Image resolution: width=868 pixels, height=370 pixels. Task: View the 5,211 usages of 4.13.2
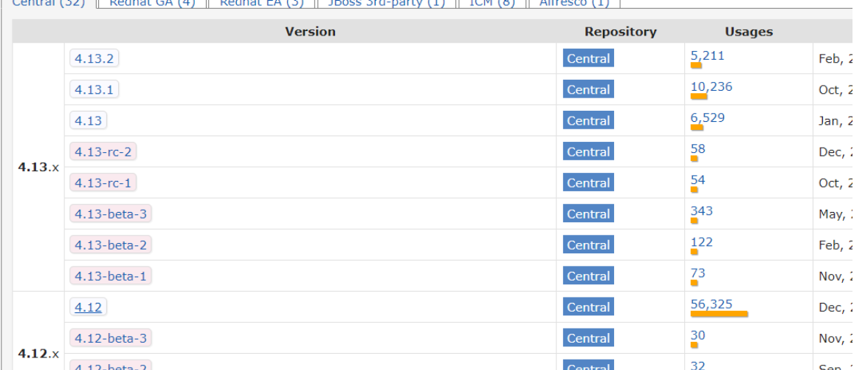tap(707, 56)
